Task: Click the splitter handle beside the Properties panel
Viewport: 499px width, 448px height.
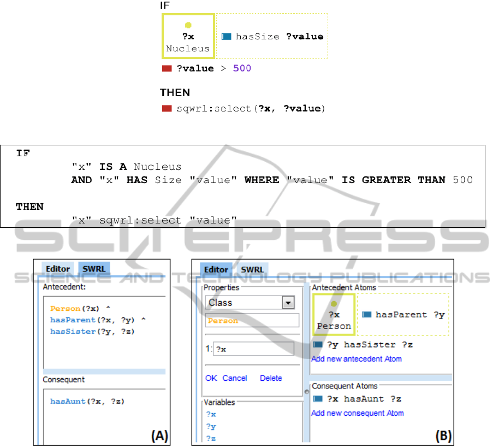Action: click(x=306, y=392)
